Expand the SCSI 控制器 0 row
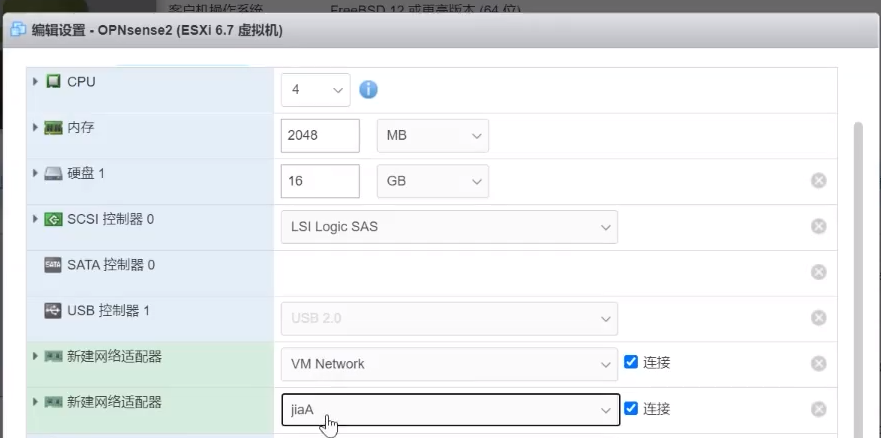The width and height of the screenshot is (881, 438). (x=35, y=219)
